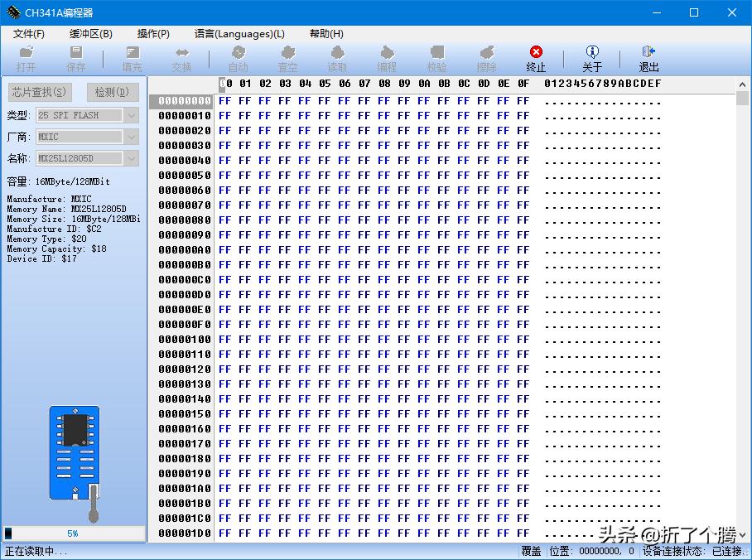Click the 正在读取中 status bar text
Screen dimensions: 752x560
(x=36, y=552)
